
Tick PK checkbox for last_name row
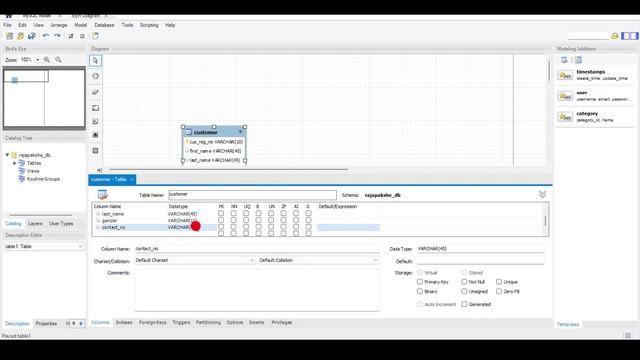point(221,213)
